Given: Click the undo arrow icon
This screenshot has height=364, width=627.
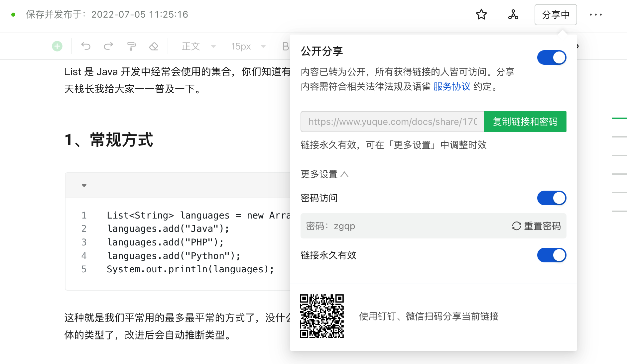Looking at the screenshot, I should coord(86,46).
